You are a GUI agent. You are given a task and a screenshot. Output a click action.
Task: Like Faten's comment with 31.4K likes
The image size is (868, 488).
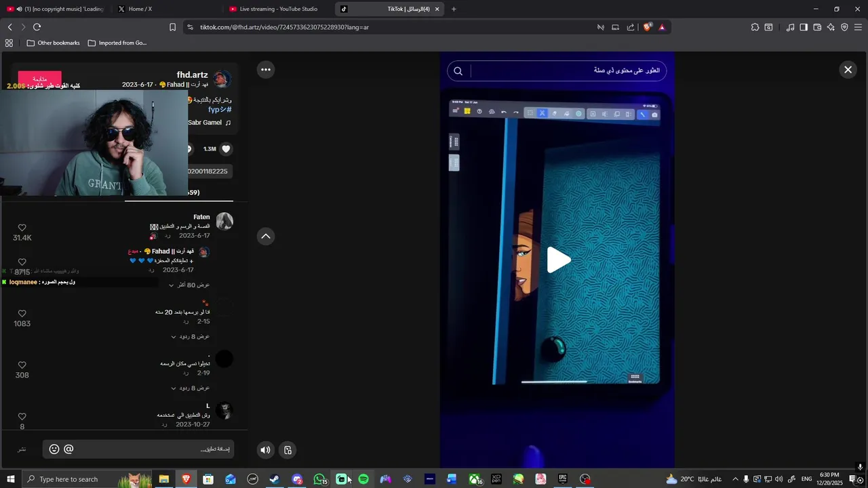(22, 228)
